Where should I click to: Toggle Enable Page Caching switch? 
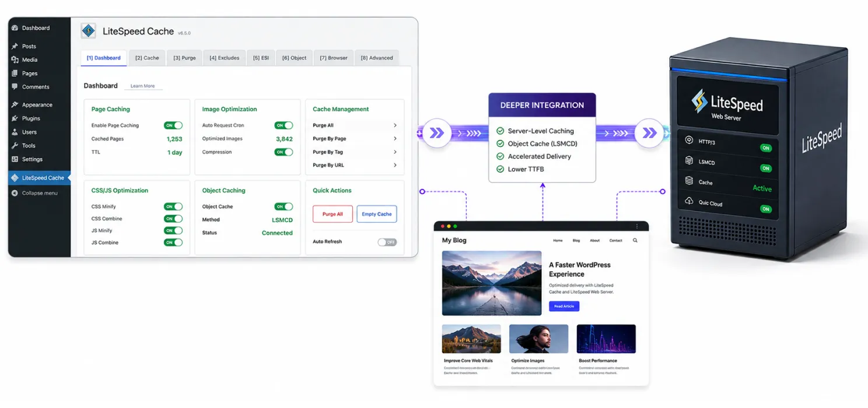[x=173, y=125]
